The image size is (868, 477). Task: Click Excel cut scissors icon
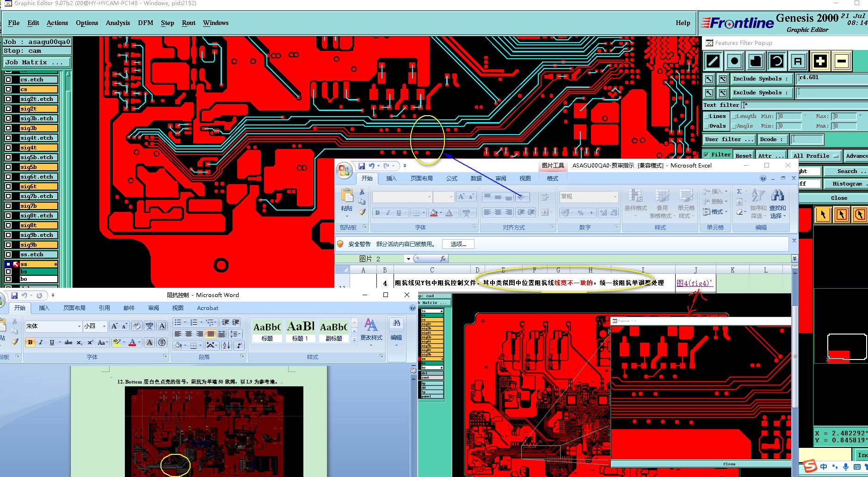[x=362, y=192]
